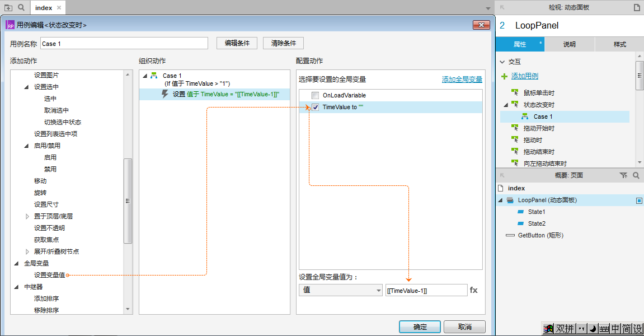
Task: Check the OnLoadVariable checkbox
Action: point(316,95)
